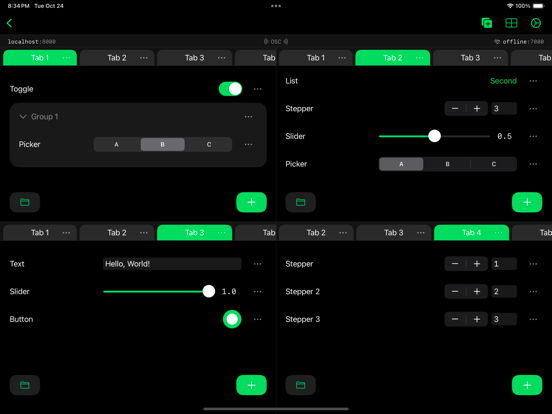
Task: Decrement the Stepper showing 3 beside Slider
Action: click(455, 108)
